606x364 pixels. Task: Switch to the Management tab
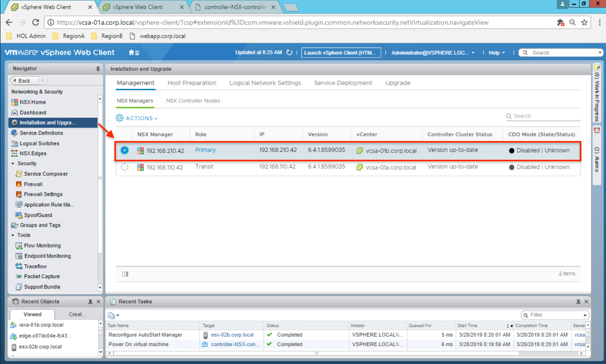(135, 83)
